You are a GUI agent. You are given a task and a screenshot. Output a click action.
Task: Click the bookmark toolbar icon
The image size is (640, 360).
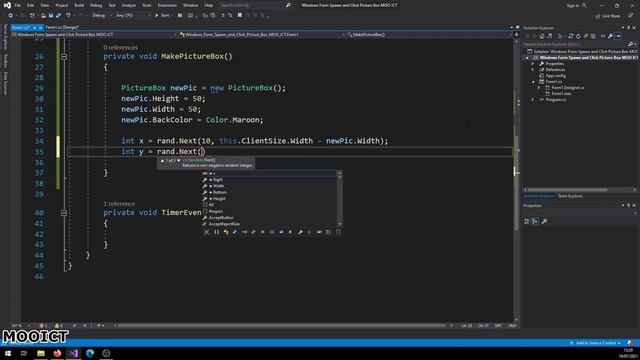[240, 16]
